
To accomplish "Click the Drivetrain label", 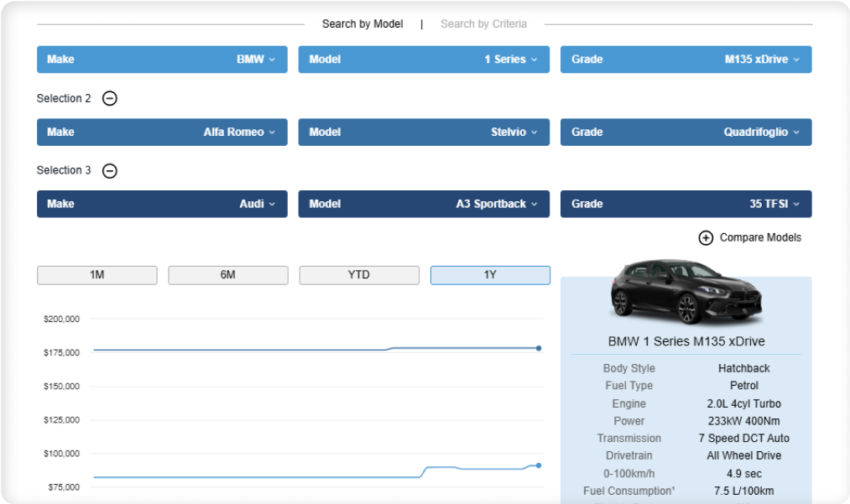I will click(628, 455).
